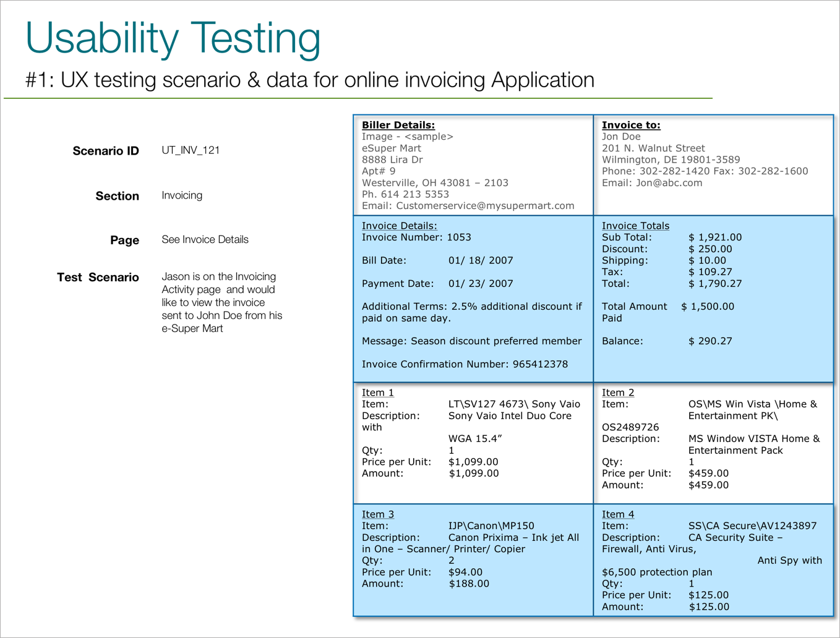Click "$6,500 protection plan" in Item 4
840x638 pixels.
657,572
